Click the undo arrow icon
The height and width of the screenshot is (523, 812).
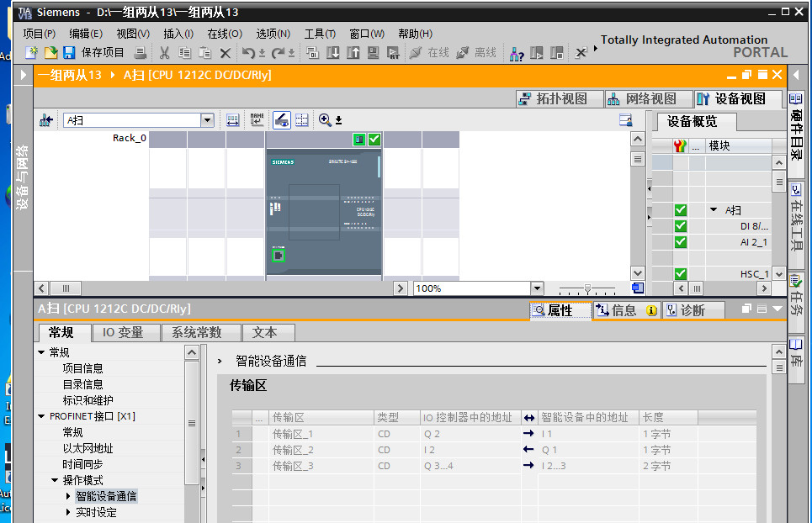(x=248, y=52)
